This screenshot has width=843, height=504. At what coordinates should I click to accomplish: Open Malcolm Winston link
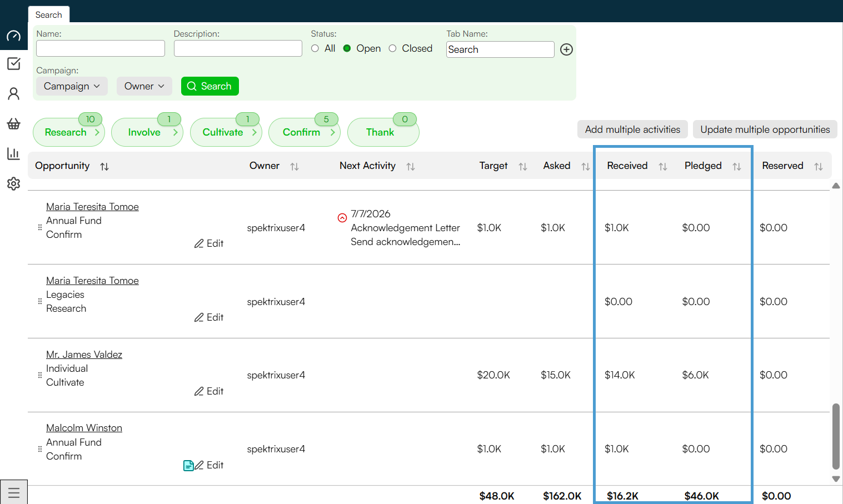pos(84,428)
